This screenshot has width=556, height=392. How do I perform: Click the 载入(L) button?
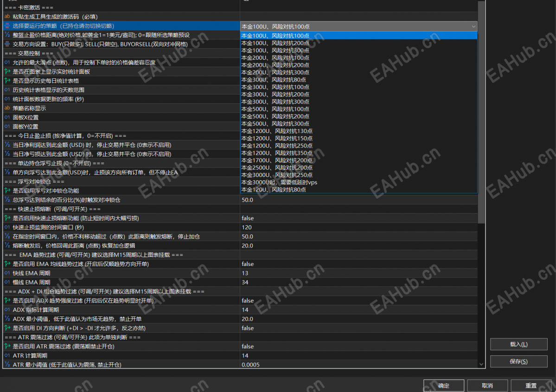click(518, 344)
